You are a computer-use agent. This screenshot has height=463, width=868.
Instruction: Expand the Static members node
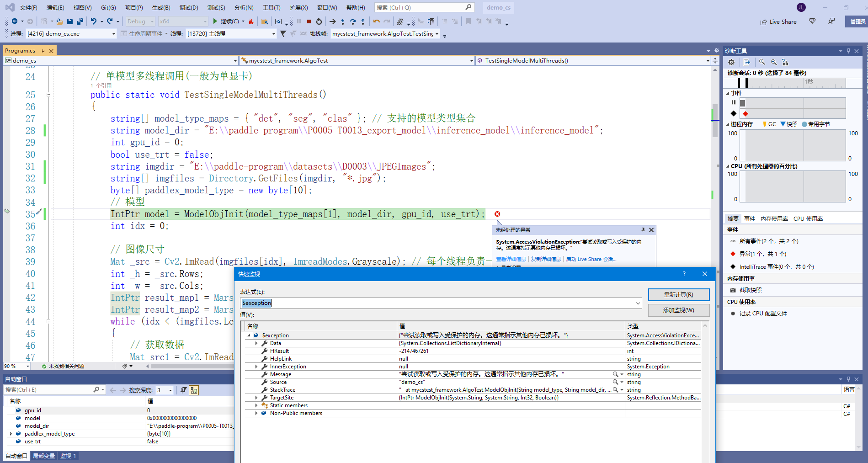click(256, 405)
